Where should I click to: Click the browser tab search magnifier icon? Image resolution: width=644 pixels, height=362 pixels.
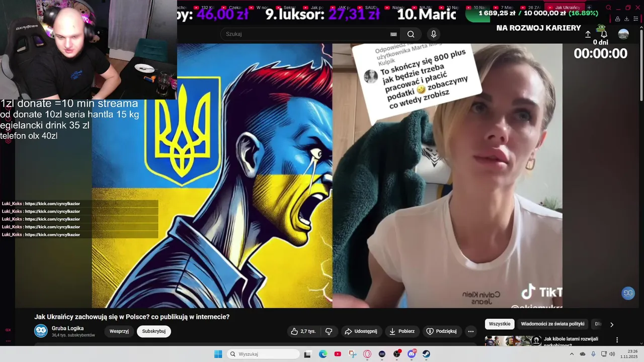click(x=608, y=8)
